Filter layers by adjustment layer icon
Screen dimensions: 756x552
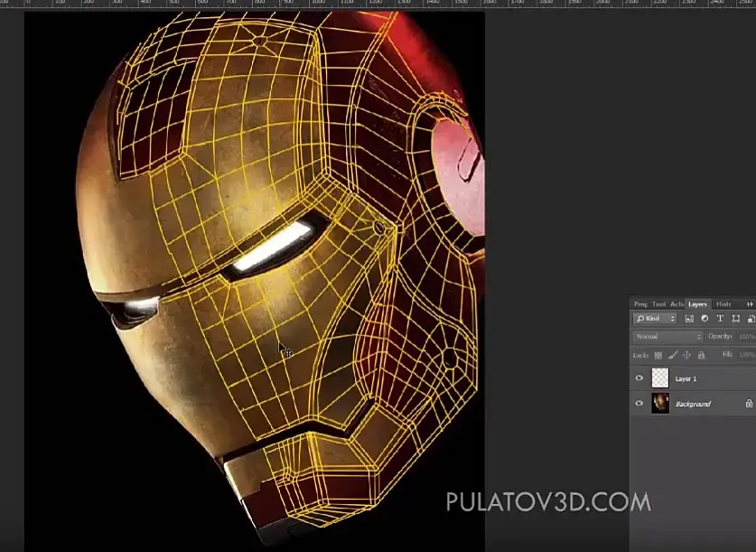tap(705, 318)
